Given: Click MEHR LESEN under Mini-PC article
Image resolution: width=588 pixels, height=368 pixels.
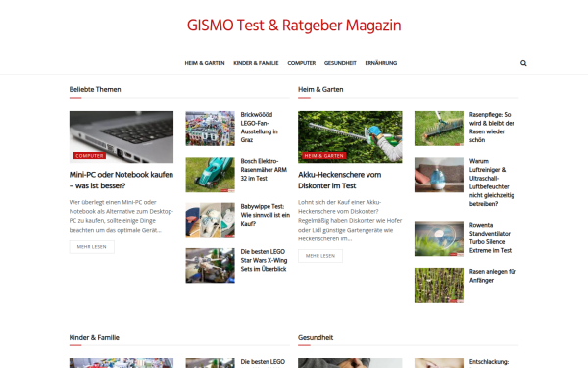Looking at the screenshot, I should (92, 247).
